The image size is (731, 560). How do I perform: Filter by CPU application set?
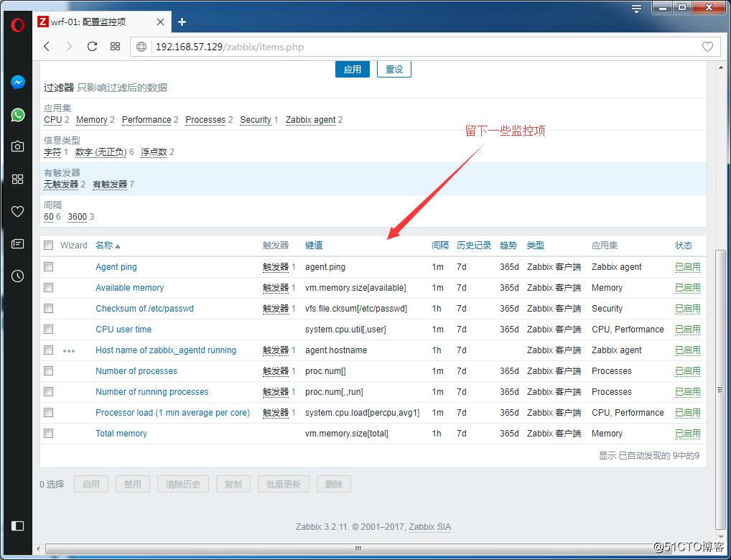point(52,120)
